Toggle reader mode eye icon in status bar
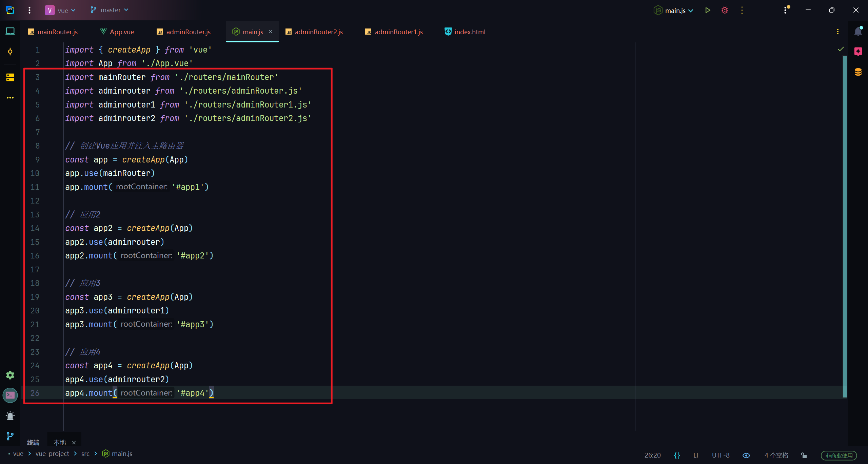This screenshot has height=464, width=868. (x=746, y=455)
